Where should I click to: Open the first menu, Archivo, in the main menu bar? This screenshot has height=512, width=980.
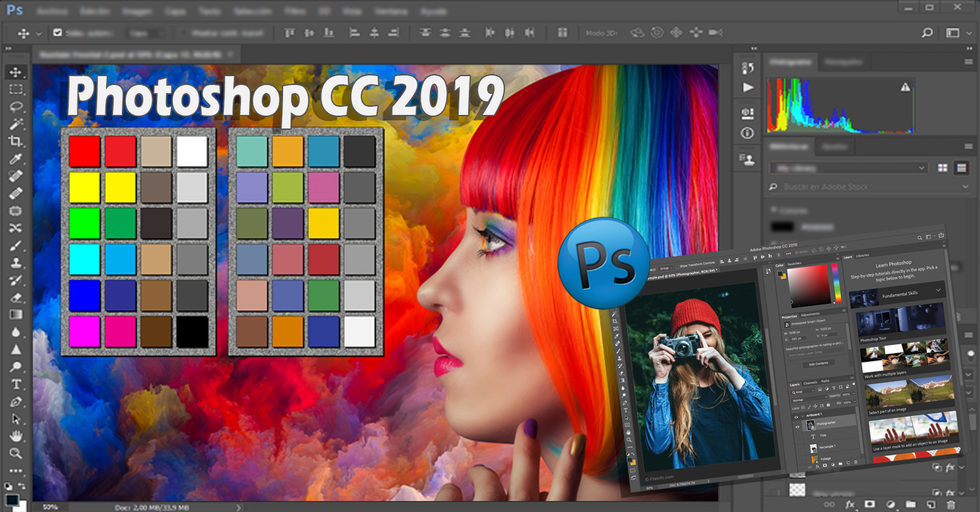click(x=52, y=12)
